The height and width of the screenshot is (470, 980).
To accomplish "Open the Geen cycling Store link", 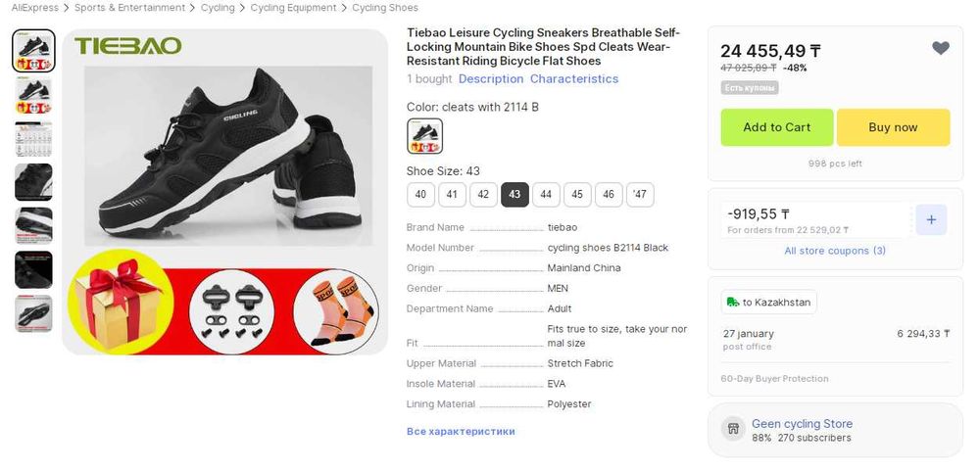I will click(802, 424).
